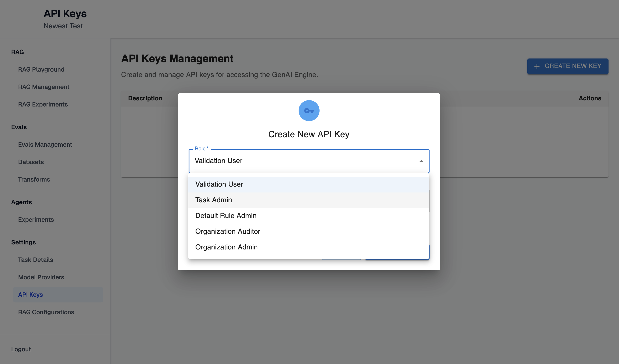The image size is (619, 364).
Task: Click the blue key icon in dialog
Action: 309,111
